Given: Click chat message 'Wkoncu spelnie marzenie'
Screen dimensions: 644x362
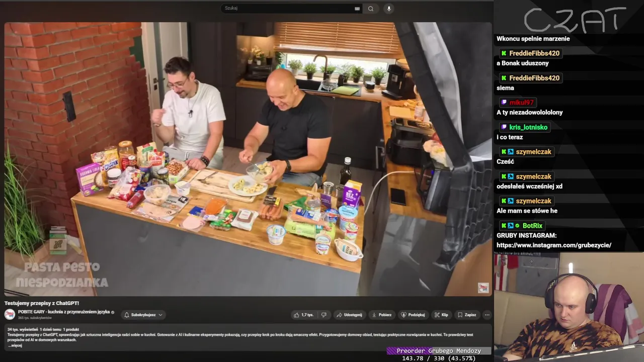Looking at the screenshot, I should pos(533,39).
